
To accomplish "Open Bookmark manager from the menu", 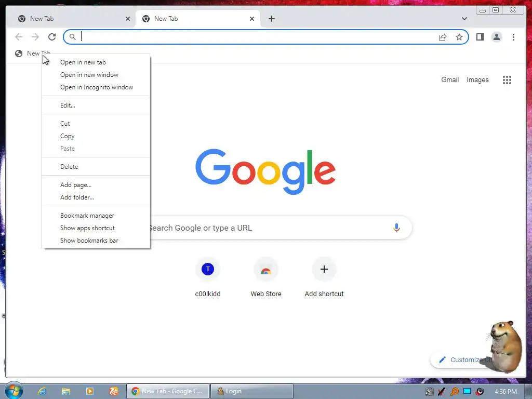I will click(96, 216).
